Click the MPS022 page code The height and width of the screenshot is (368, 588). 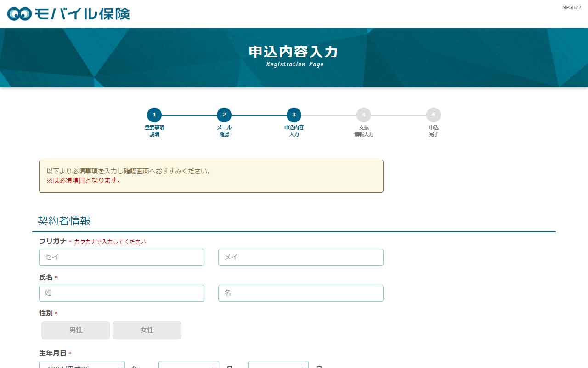tap(571, 7)
